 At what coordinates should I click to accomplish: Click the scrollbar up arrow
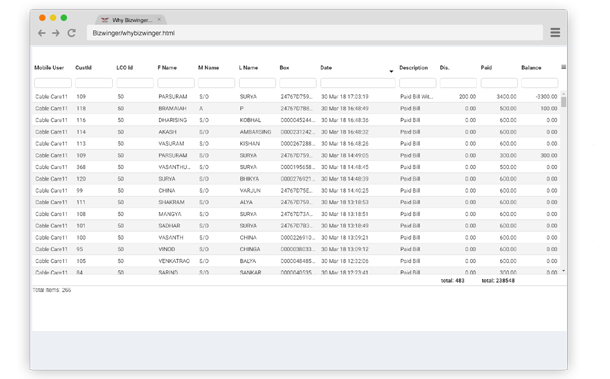563,94
